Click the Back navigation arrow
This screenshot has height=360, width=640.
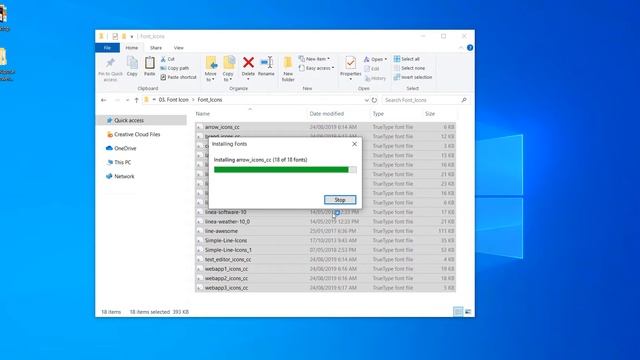[104, 100]
